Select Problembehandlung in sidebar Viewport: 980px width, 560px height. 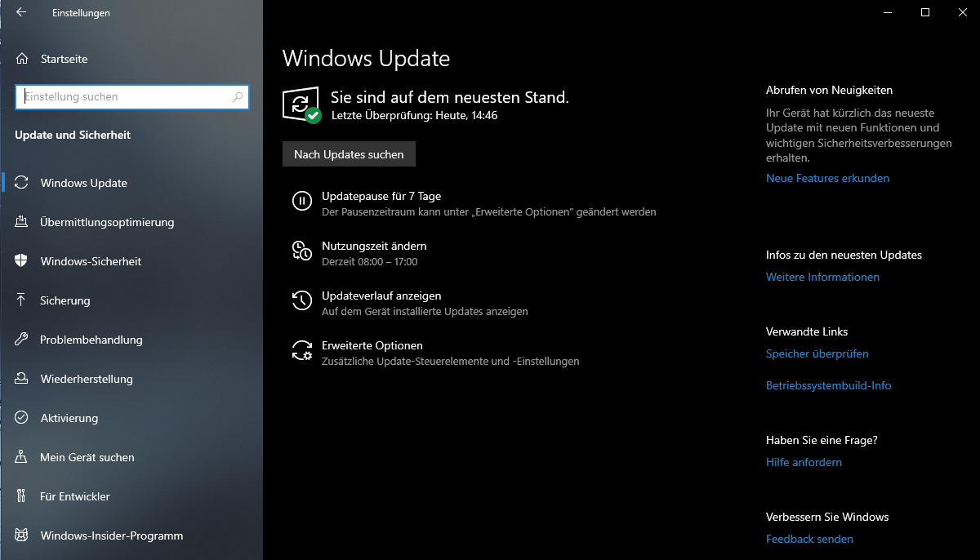pyautogui.click(x=131, y=340)
